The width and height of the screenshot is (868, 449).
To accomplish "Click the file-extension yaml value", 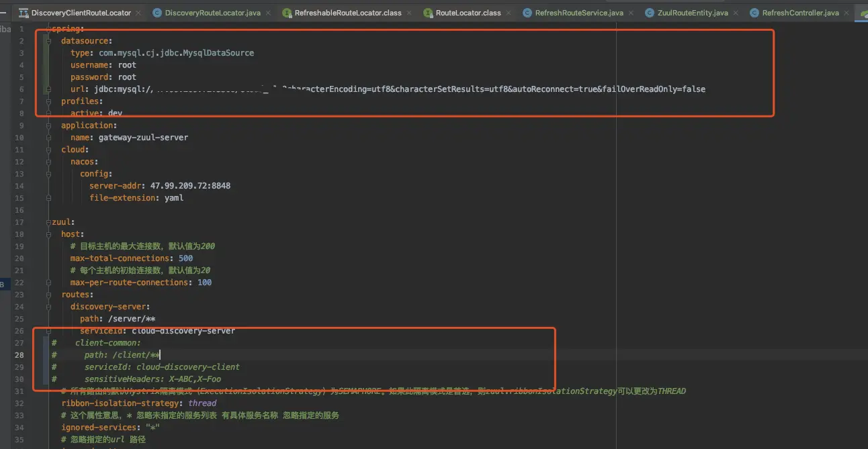I will tap(174, 198).
